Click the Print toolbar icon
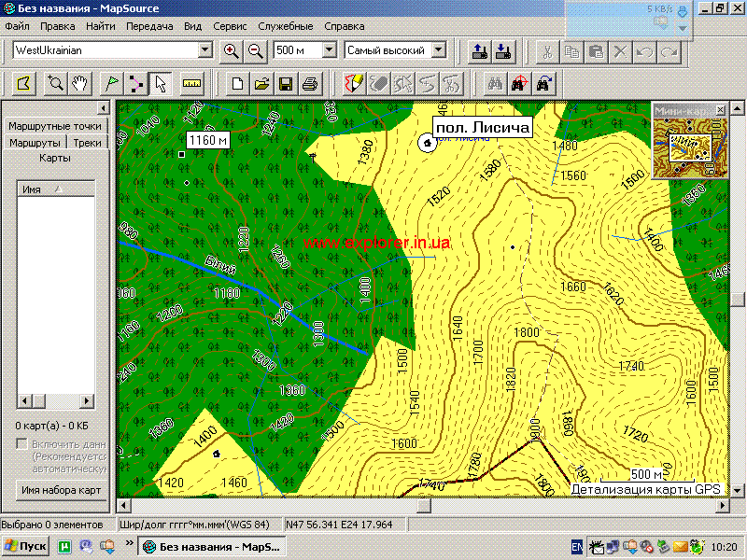 (x=310, y=83)
